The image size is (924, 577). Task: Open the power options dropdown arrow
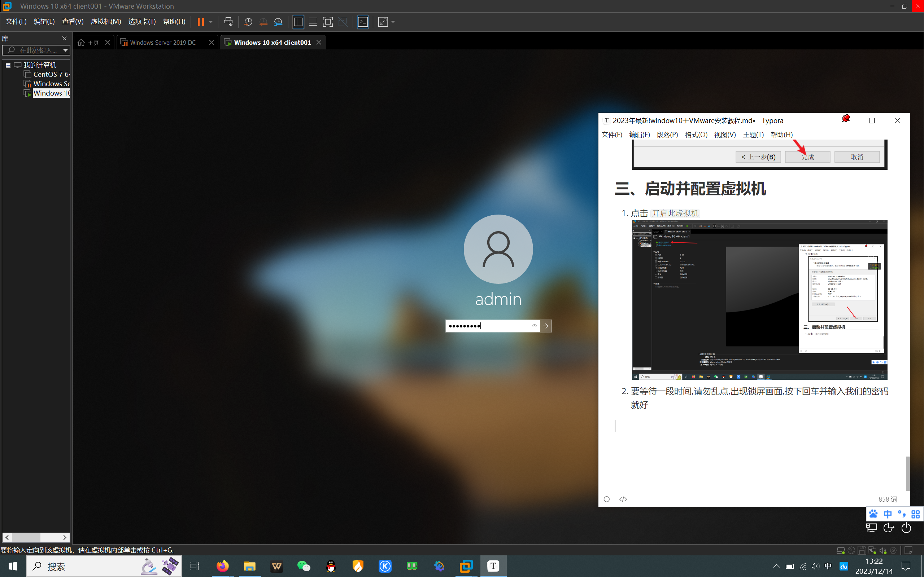tap(211, 22)
